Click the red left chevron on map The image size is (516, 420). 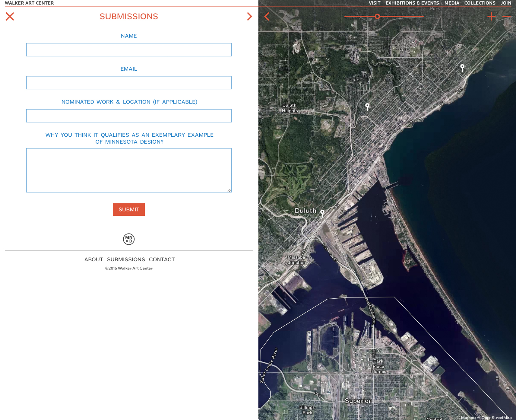click(x=267, y=16)
